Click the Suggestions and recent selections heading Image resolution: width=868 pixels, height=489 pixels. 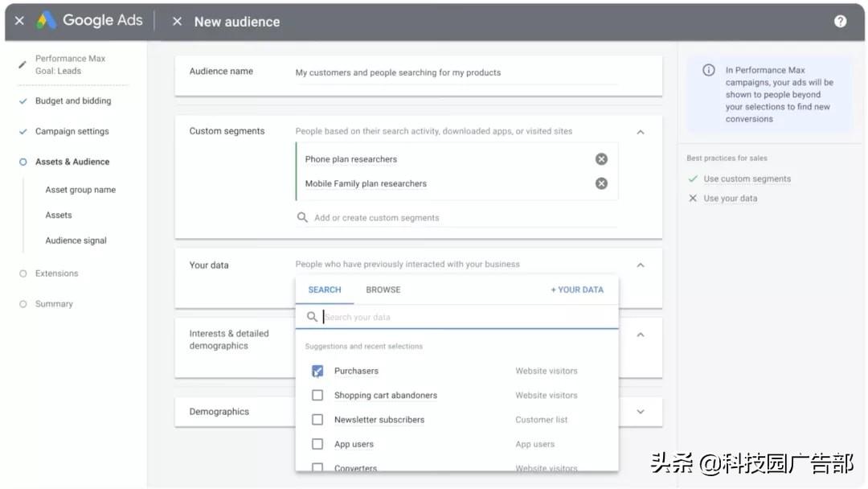tap(364, 347)
